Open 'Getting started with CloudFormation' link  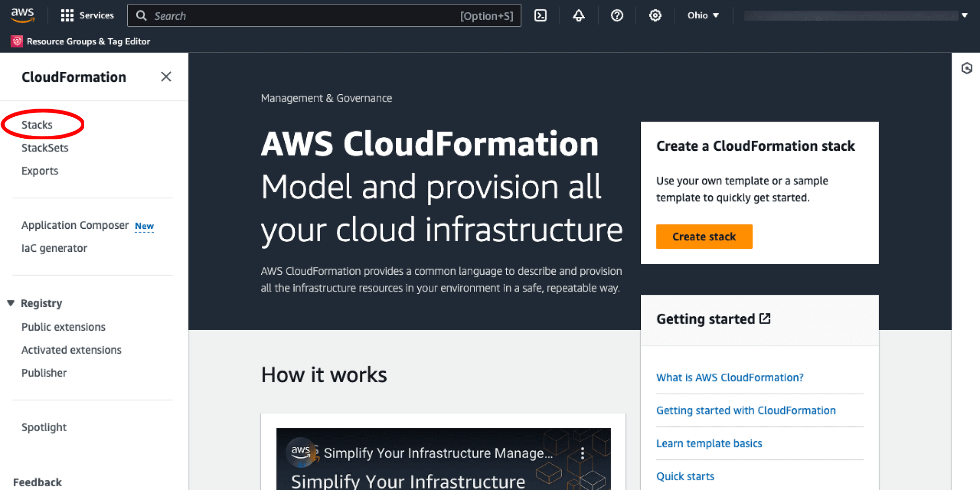pos(746,411)
